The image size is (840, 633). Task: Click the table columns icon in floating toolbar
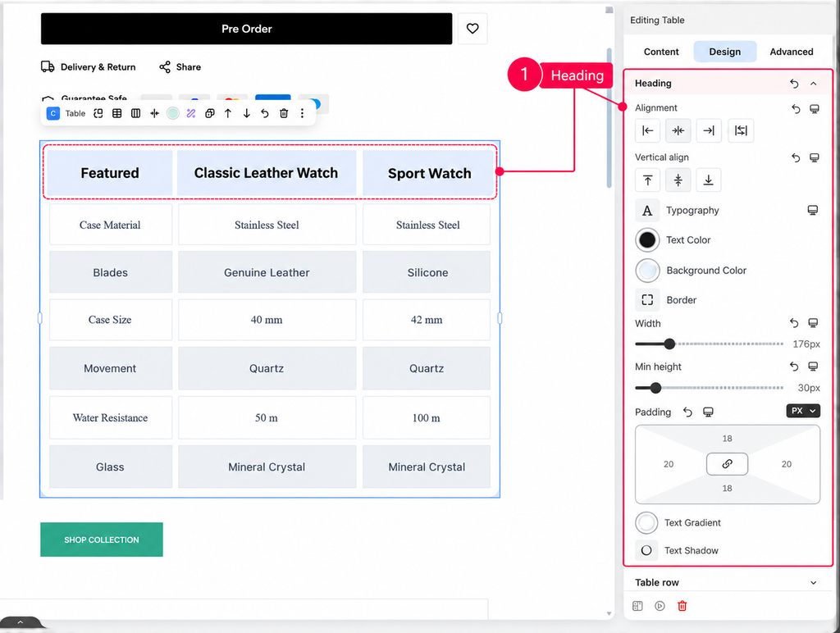point(135,113)
